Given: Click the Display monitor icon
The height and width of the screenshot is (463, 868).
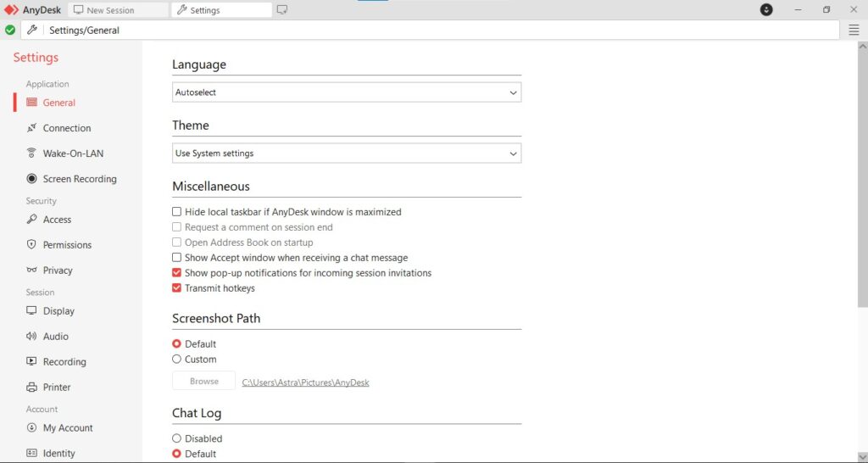Looking at the screenshot, I should pyautogui.click(x=31, y=310).
